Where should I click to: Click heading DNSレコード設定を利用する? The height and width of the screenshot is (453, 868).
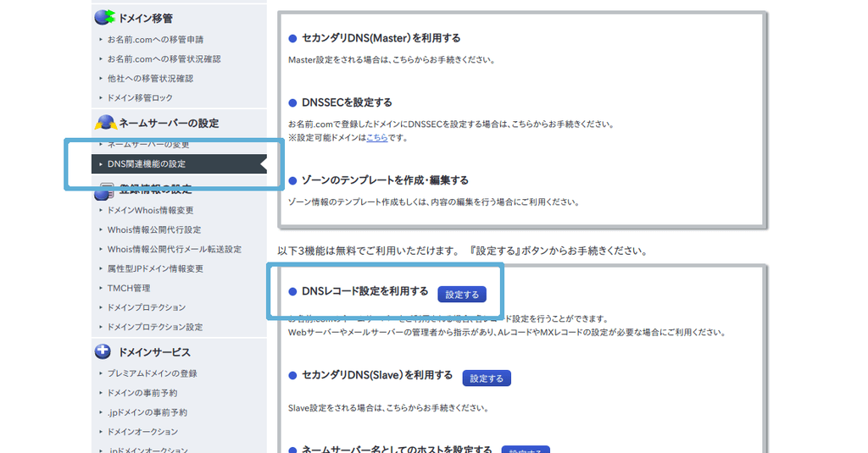click(364, 291)
